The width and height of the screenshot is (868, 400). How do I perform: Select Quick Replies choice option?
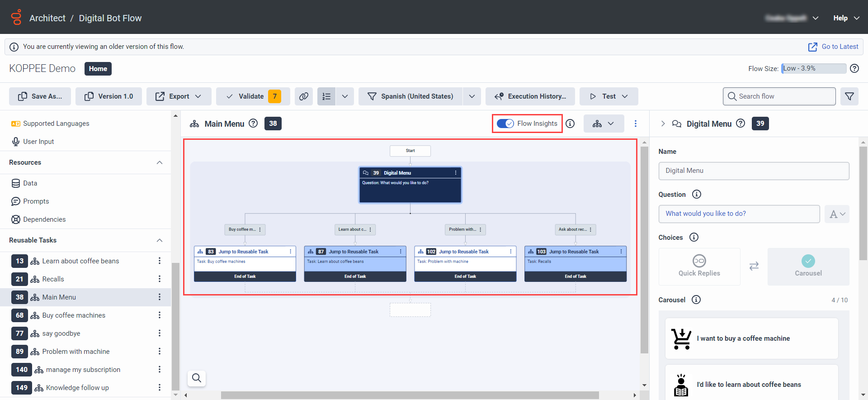699,266
